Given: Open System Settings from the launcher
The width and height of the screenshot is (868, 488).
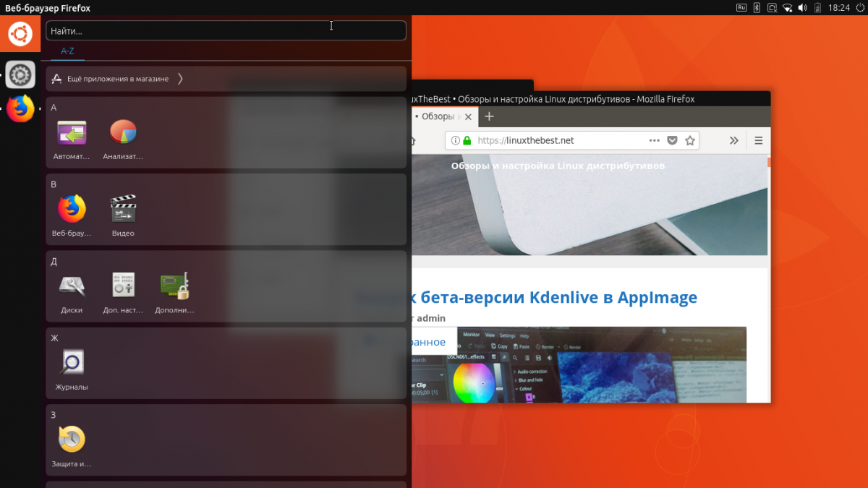Looking at the screenshot, I should click(x=20, y=74).
